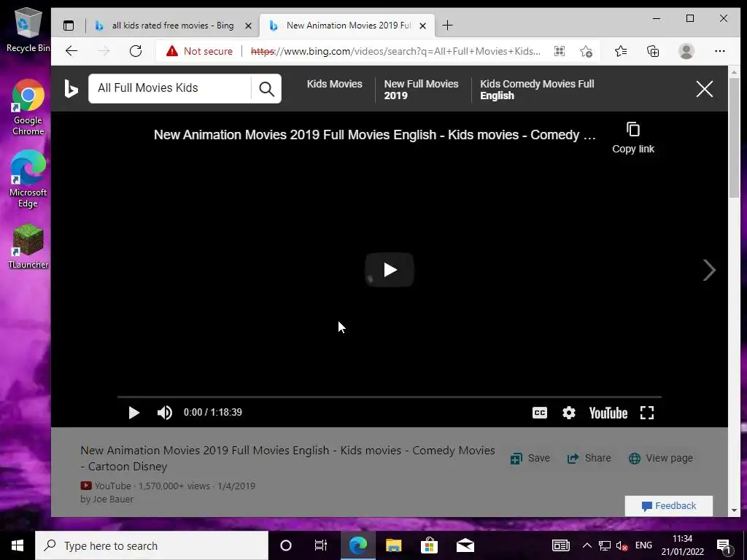747x560 pixels.
Task: Open Edge Settings and more menu
Action: tap(720, 51)
